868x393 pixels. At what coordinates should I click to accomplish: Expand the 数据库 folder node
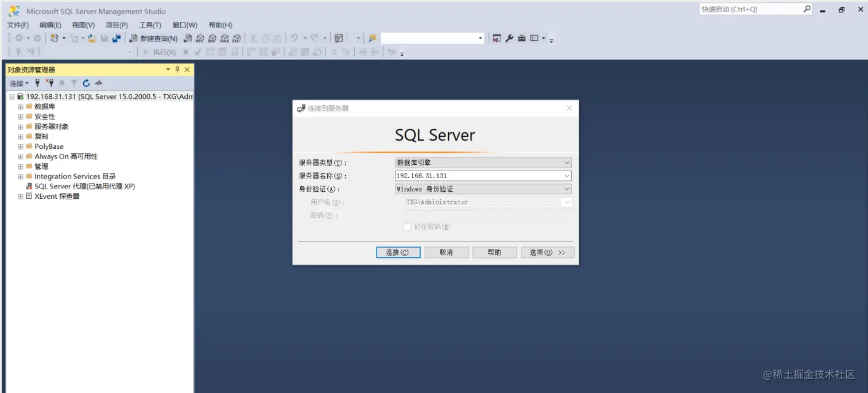[x=21, y=106]
